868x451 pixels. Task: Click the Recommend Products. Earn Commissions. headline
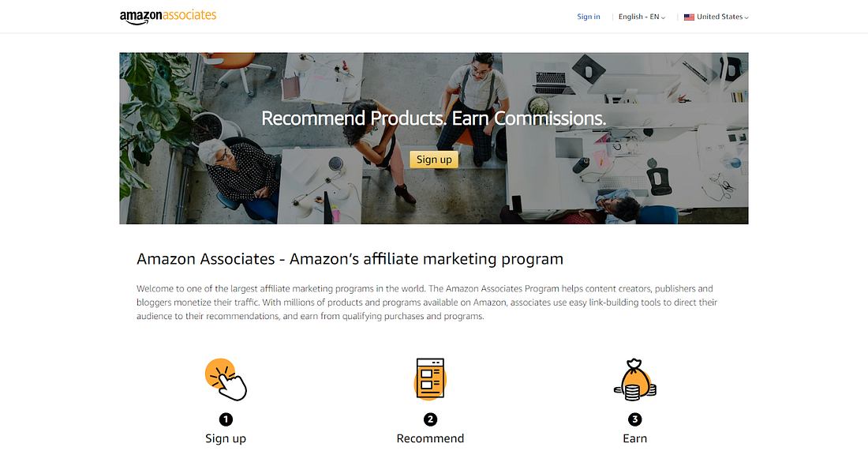click(434, 118)
